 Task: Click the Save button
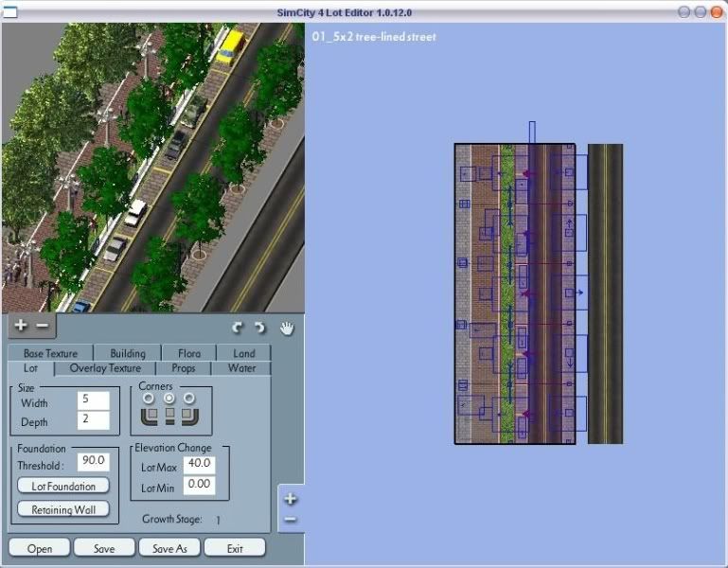(104, 548)
